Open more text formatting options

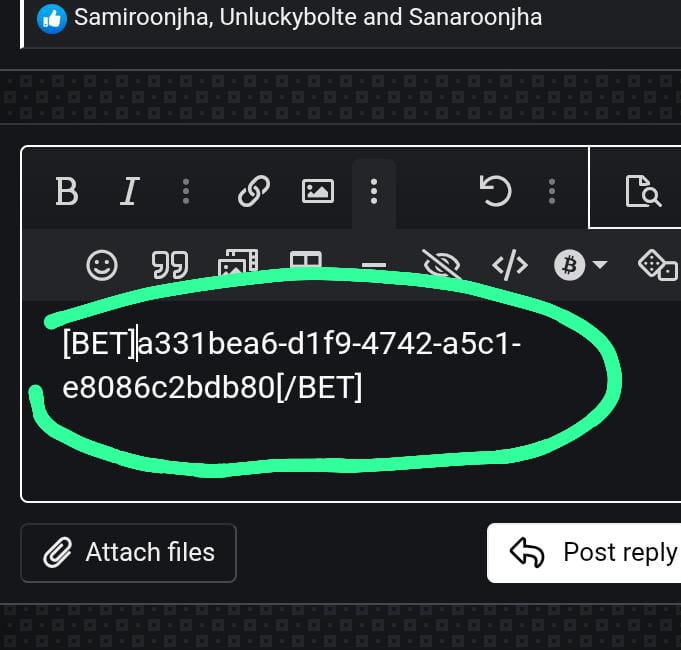coord(186,191)
